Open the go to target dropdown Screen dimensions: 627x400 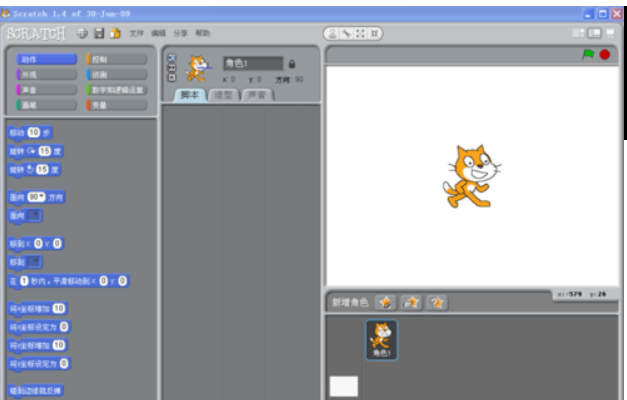pyautogui.click(x=35, y=262)
